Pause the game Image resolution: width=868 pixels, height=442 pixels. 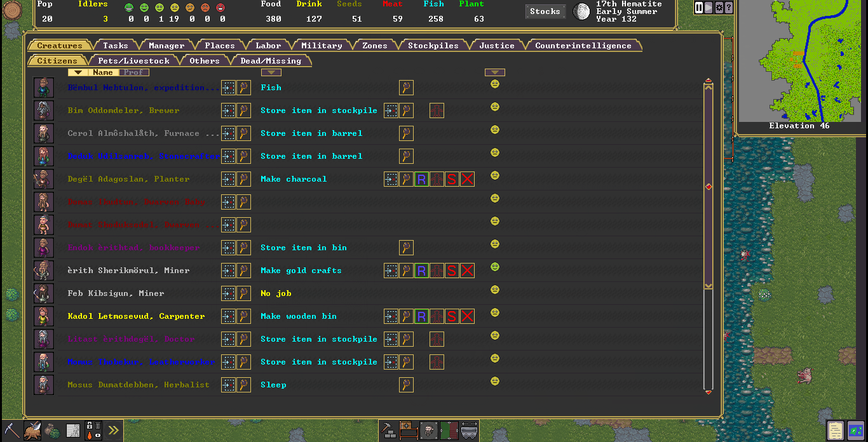(x=699, y=8)
